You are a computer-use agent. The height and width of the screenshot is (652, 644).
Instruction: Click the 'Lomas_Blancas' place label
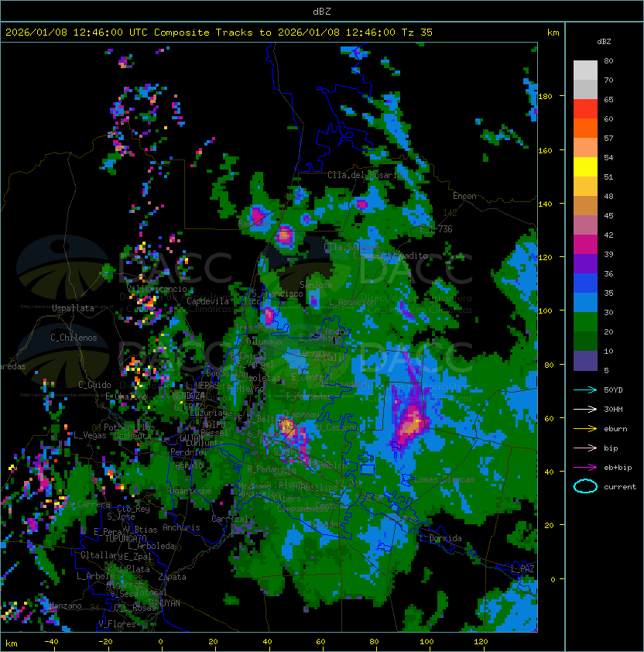444,479
